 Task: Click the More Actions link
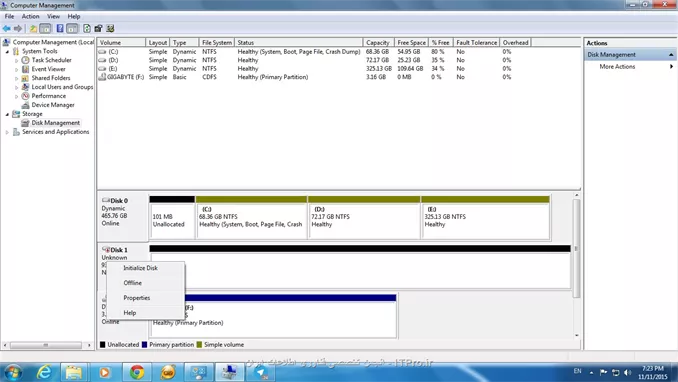point(617,67)
